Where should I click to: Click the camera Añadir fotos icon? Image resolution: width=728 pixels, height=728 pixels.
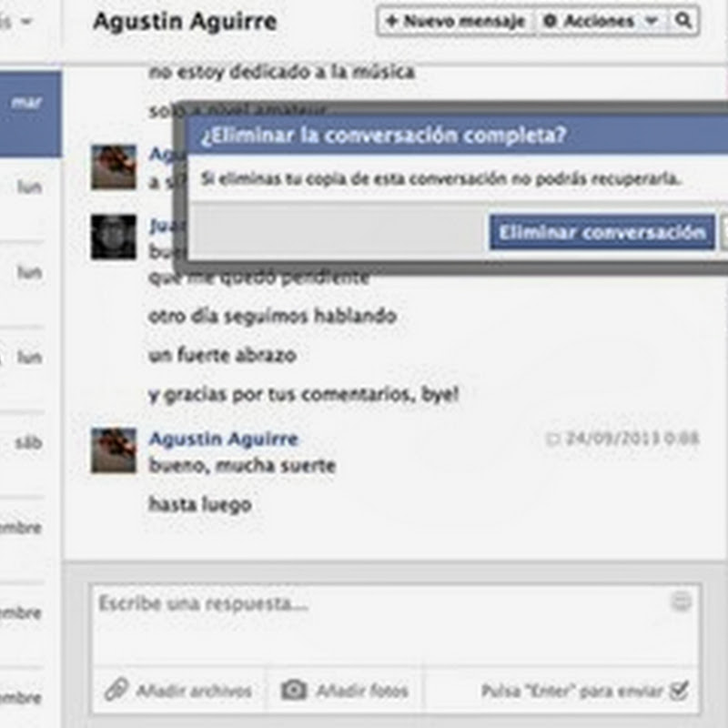(x=294, y=690)
